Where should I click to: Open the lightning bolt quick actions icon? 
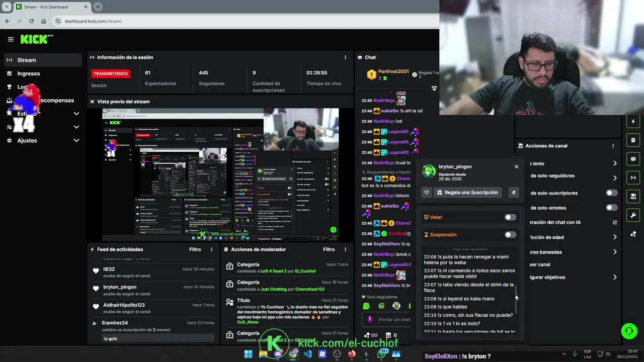pos(633,121)
